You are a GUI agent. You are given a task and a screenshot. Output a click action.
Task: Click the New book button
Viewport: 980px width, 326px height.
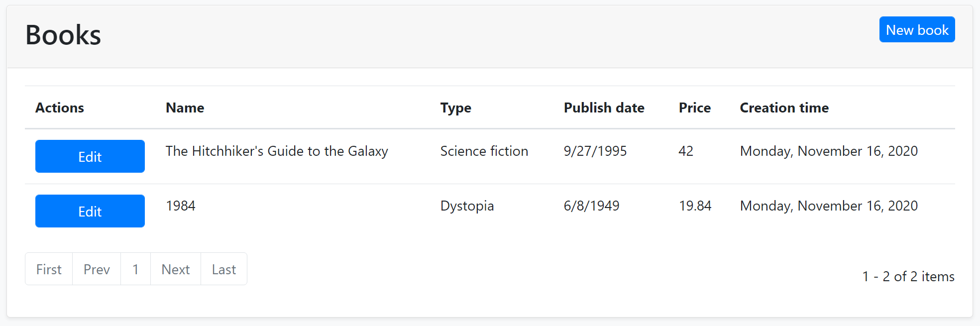(x=917, y=30)
